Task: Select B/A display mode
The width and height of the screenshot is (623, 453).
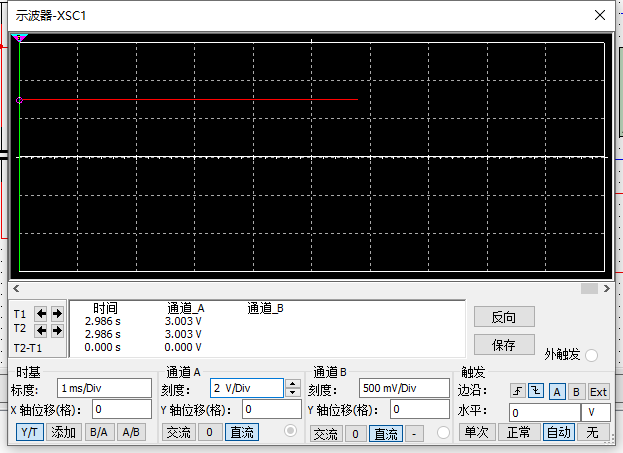Action: coord(99,432)
